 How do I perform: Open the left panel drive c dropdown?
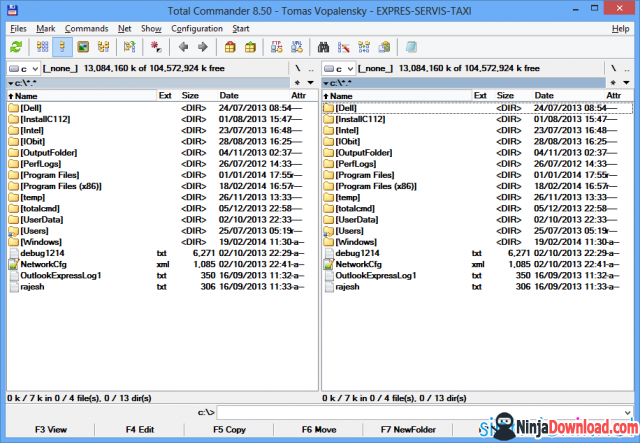point(23,69)
